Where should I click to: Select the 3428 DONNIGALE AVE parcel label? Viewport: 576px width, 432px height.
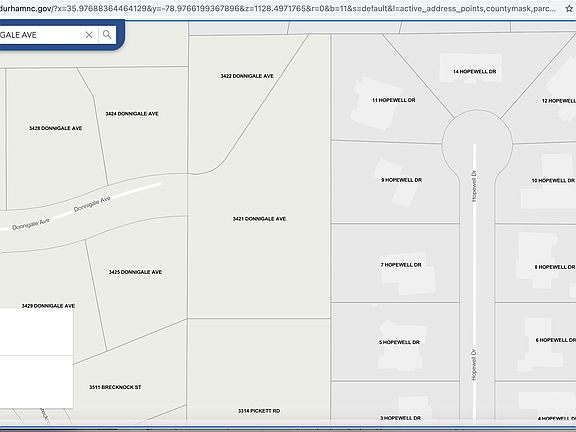pos(55,128)
